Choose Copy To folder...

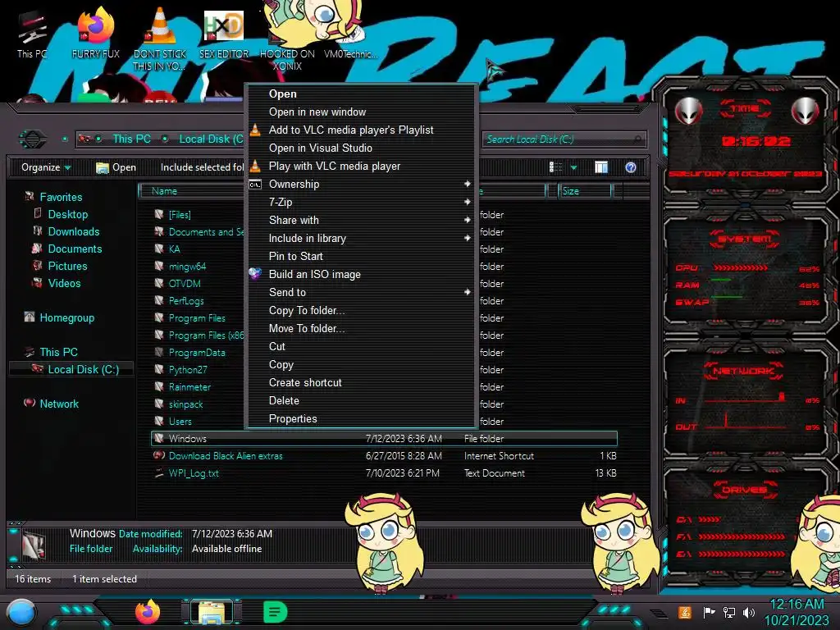[361, 310]
